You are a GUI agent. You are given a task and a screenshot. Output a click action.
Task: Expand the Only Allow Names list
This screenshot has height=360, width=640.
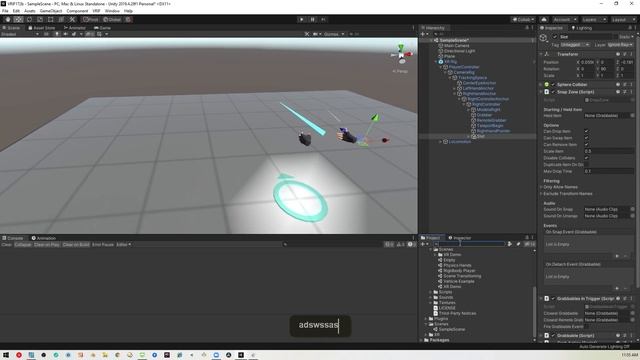(x=542, y=187)
